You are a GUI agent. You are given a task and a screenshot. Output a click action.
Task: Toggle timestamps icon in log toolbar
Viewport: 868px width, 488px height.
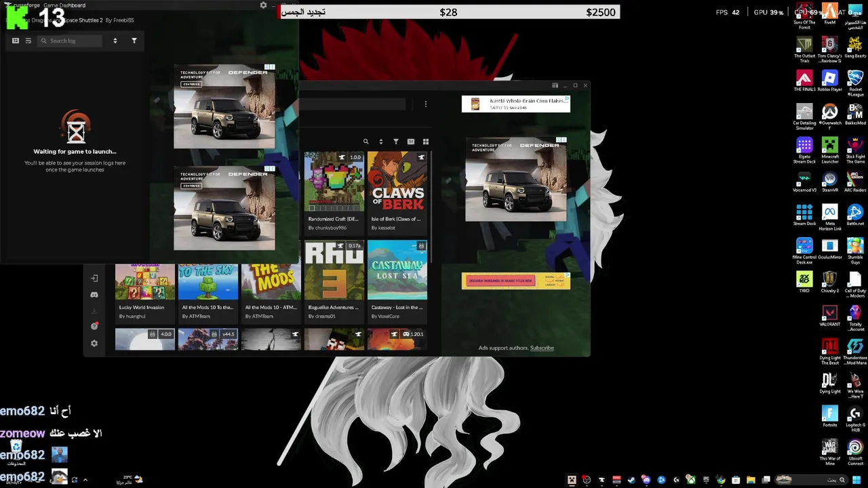[16, 41]
